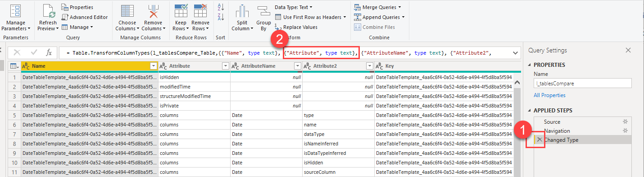The image size is (644, 177).
Task: Click the Remove Columns icon
Action: pos(153,11)
